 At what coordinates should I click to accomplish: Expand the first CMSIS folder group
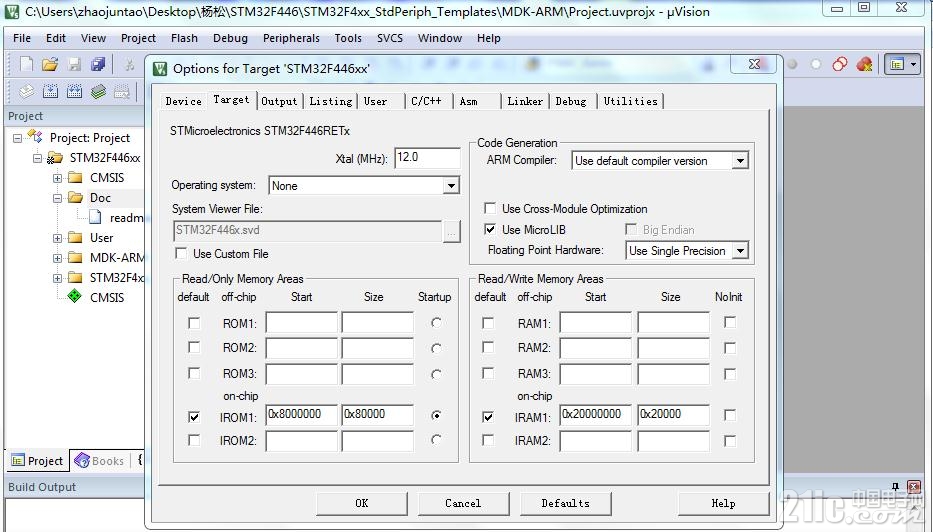click(x=57, y=178)
